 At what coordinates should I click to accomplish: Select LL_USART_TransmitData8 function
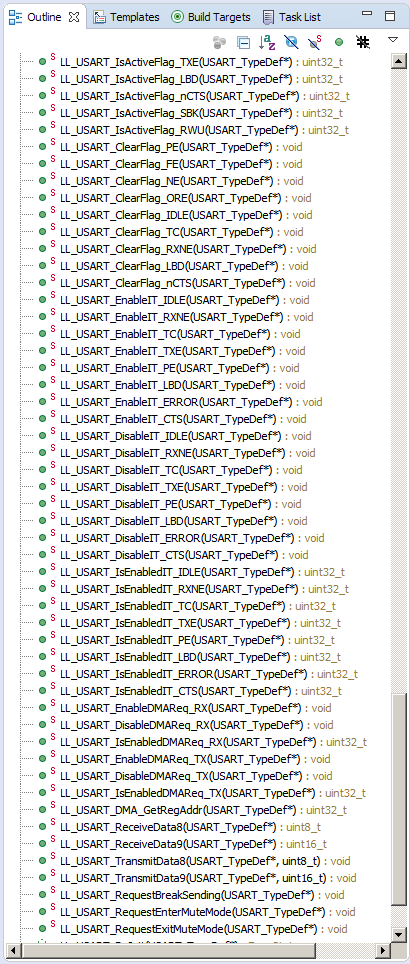pyautogui.click(x=205, y=861)
